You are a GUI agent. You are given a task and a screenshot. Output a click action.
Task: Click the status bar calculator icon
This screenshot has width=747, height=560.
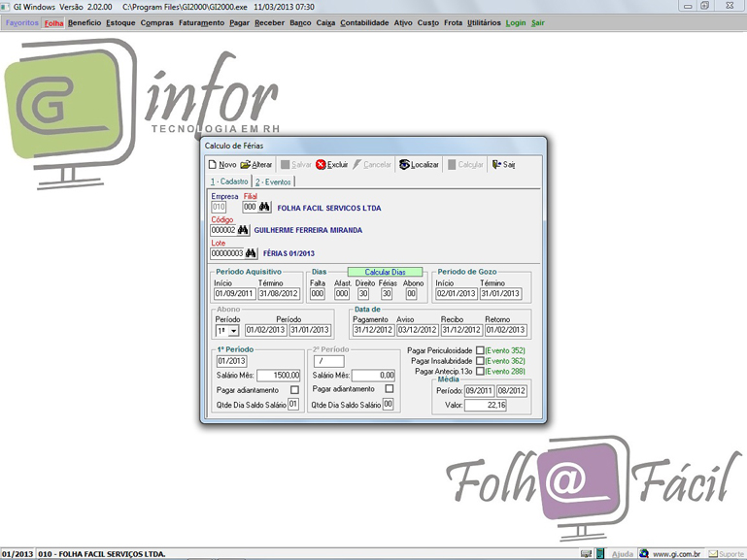600,554
